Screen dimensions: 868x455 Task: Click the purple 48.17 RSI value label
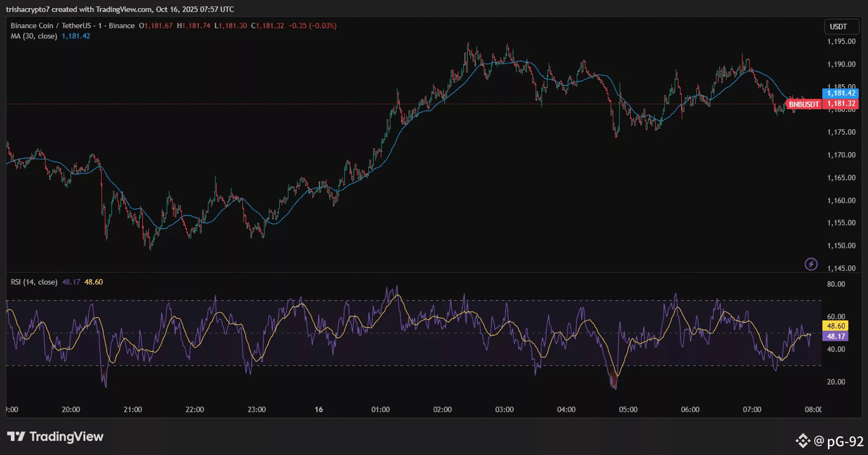point(836,336)
